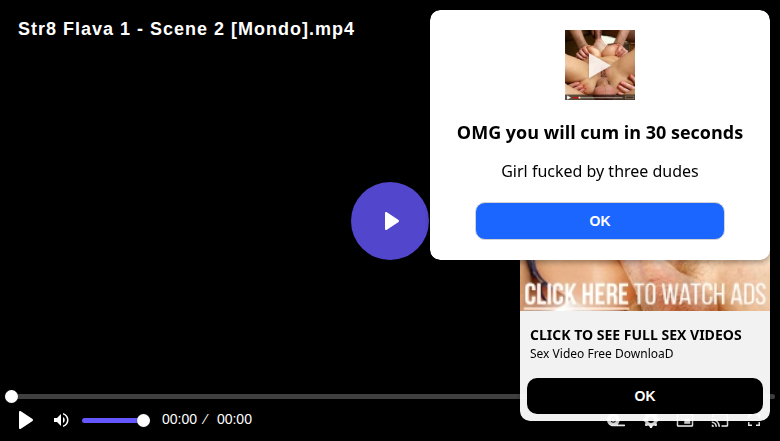Dismiss the top popup with blue OK button
The image size is (780, 441).
click(599, 221)
